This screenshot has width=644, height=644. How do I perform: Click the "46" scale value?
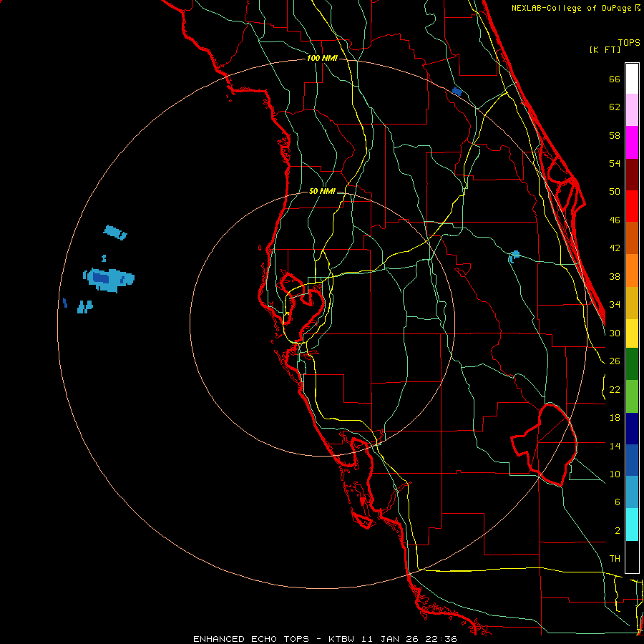click(x=615, y=220)
